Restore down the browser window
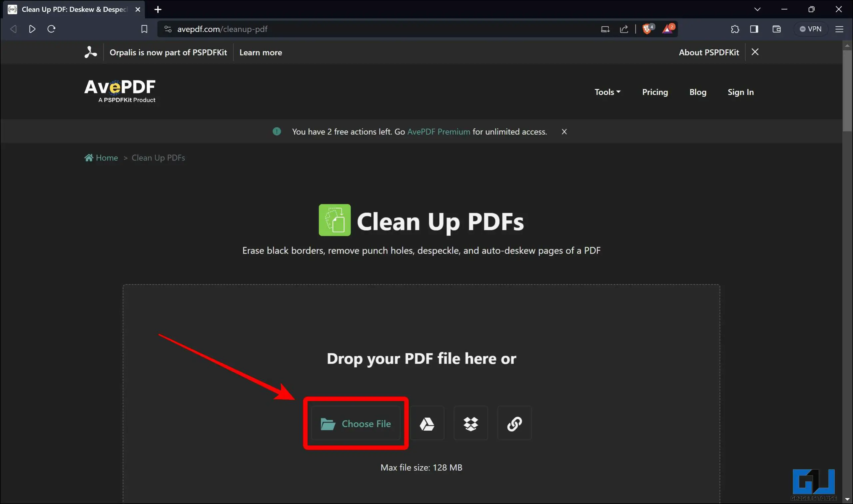853x504 pixels. (x=811, y=9)
